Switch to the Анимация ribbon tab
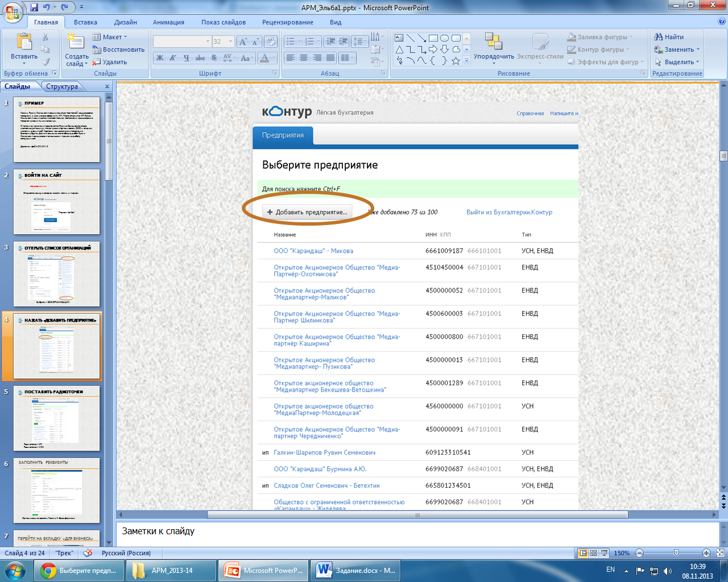This screenshot has height=582, width=728. click(x=168, y=22)
